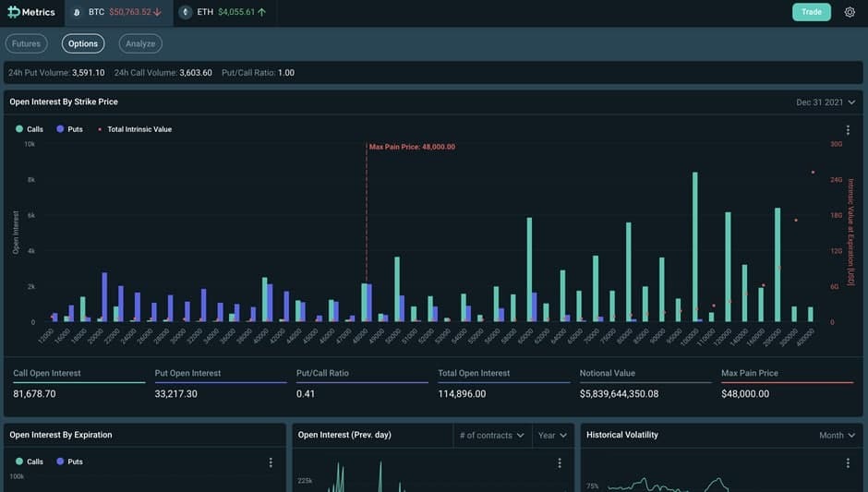This screenshot has height=492, width=868.
Task: Click the call bar at 60000 strike
Action: tap(529, 270)
